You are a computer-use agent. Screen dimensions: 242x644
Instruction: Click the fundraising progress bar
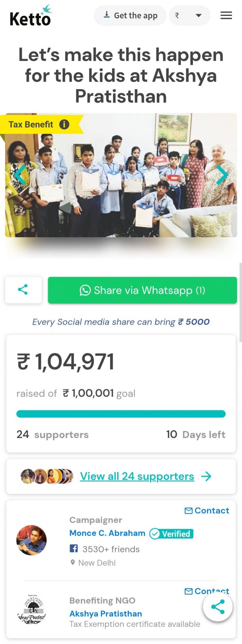coord(121,414)
